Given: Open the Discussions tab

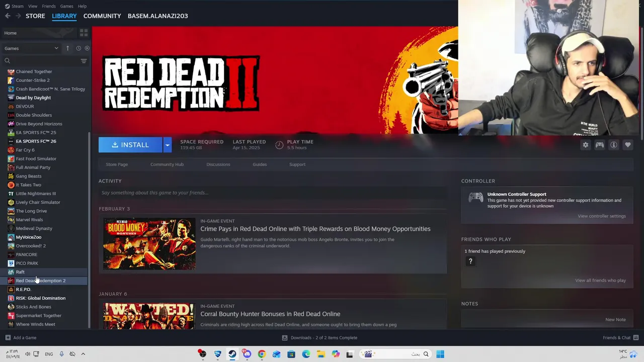Looking at the screenshot, I should 218,164.
